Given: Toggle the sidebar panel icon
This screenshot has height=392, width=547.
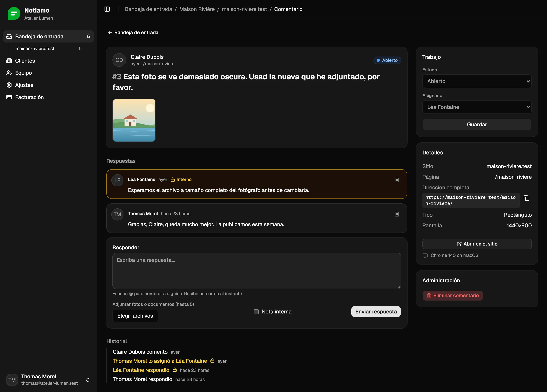Looking at the screenshot, I should click(107, 9).
